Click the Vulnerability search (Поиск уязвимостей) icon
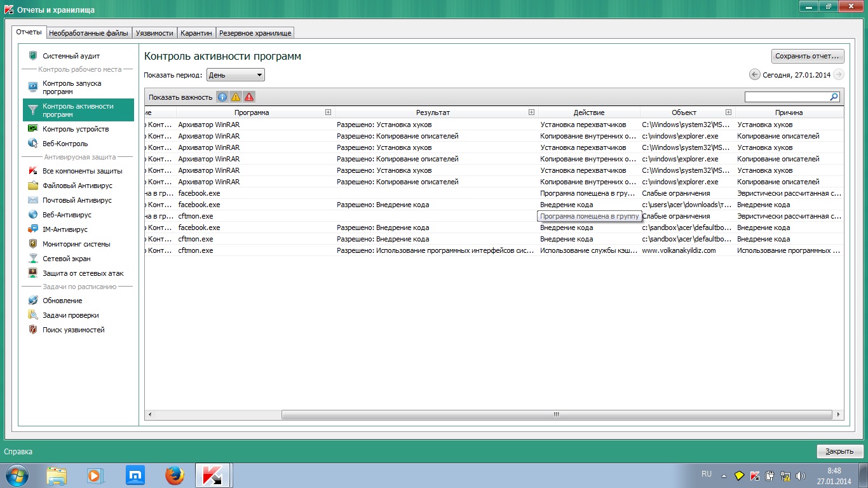The image size is (868, 488). [33, 330]
